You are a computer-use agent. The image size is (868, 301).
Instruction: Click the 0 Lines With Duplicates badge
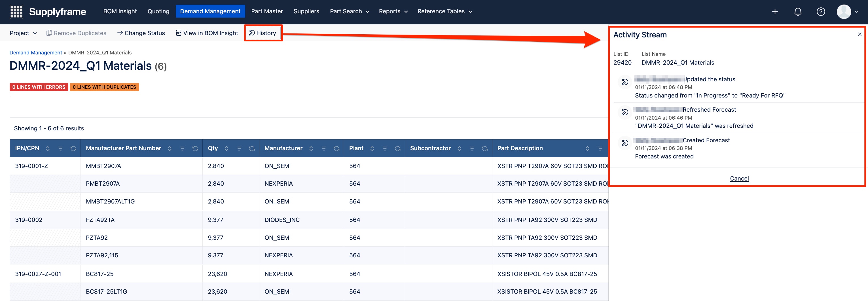[104, 87]
